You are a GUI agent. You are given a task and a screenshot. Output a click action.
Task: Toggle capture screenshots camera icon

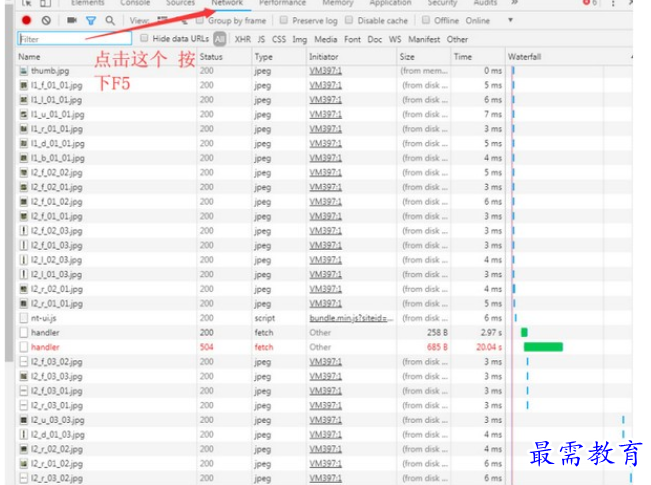(72, 20)
